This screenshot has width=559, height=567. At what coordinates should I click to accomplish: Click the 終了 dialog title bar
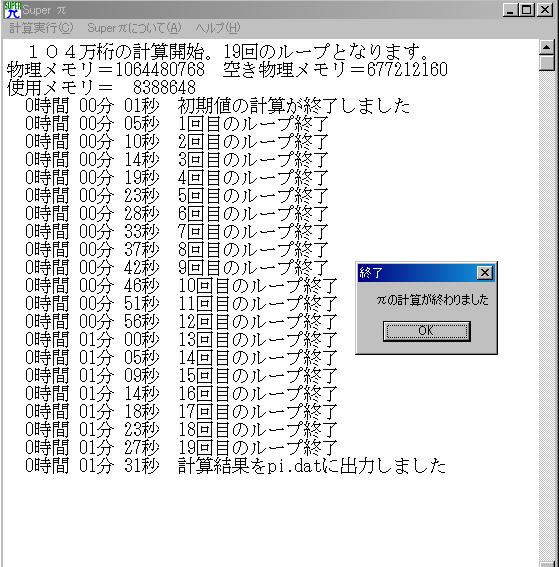pos(417,273)
